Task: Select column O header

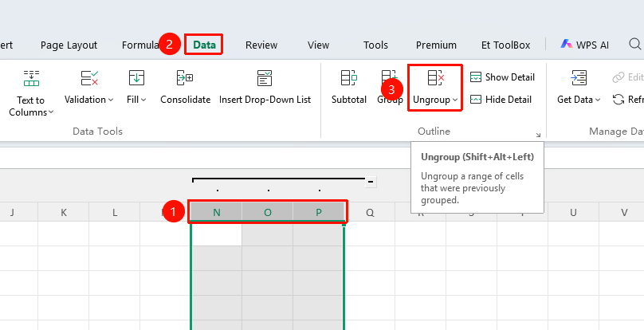Action: (267, 212)
